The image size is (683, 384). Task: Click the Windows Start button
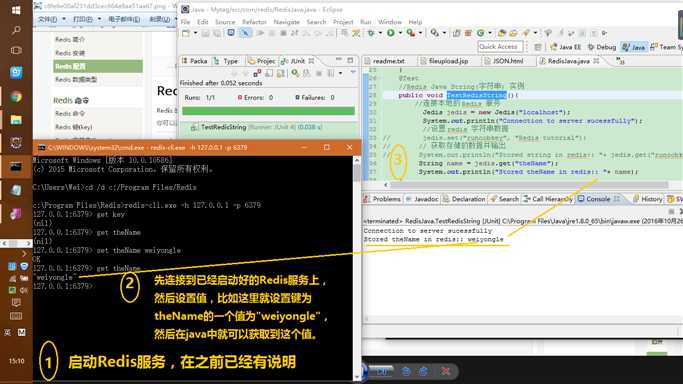coord(16,10)
